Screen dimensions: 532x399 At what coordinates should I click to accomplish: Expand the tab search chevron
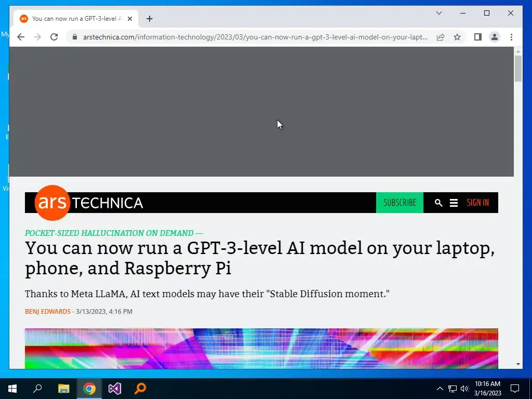[438, 13]
